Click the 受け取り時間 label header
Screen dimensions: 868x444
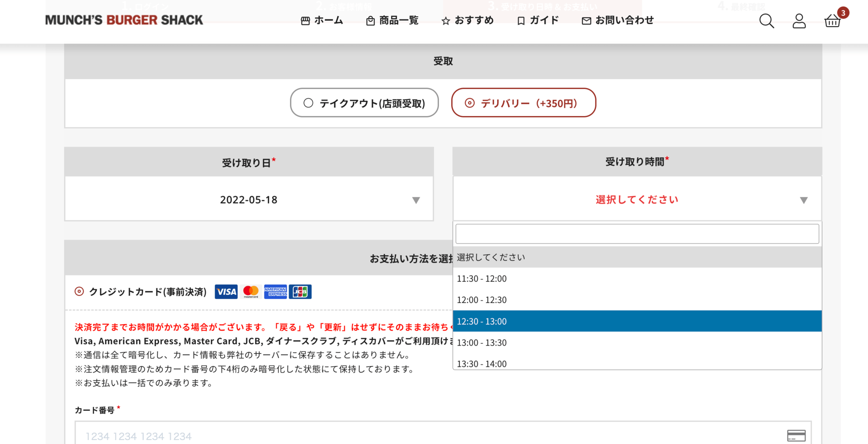pos(637,162)
